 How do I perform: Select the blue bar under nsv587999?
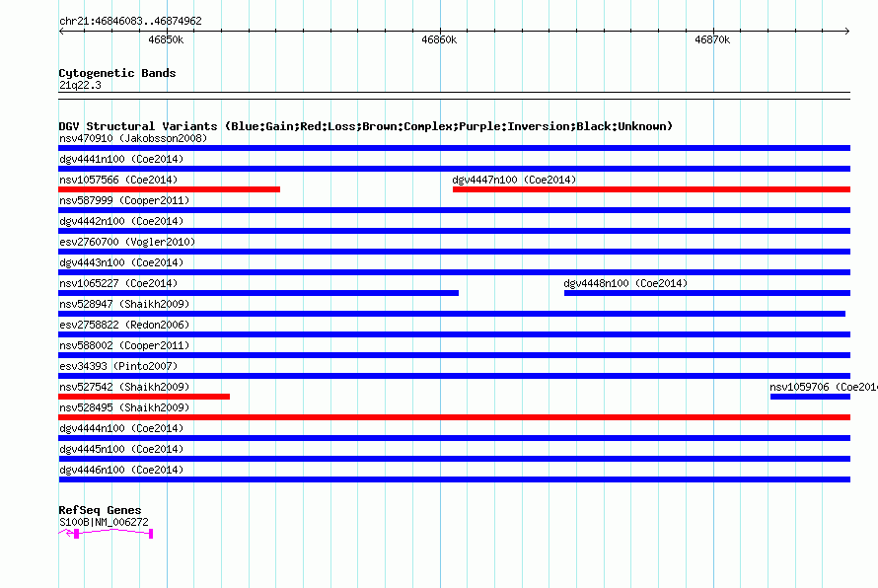[x=454, y=210]
